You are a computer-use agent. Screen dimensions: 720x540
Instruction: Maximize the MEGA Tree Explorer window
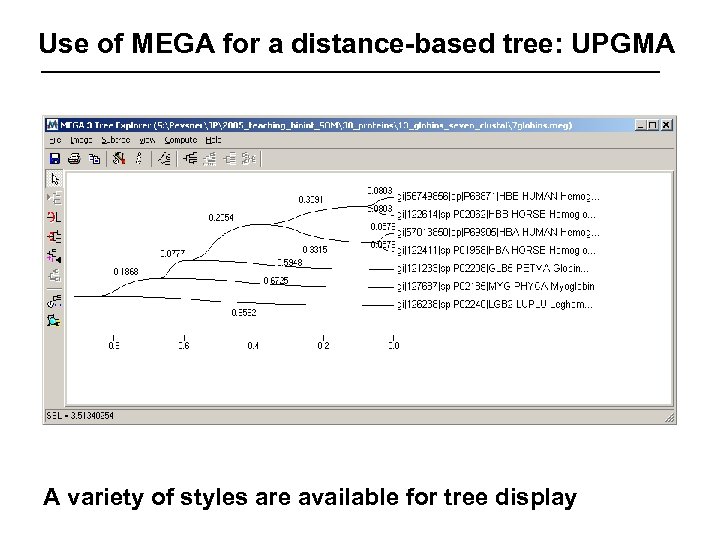pyautogui.click(x=652, y=125)
